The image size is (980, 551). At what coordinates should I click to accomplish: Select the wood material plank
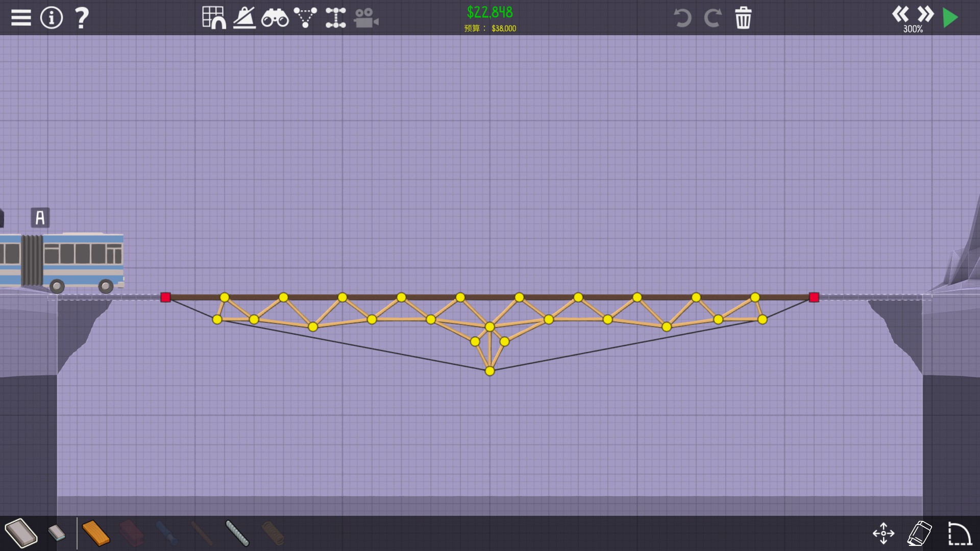95,533
